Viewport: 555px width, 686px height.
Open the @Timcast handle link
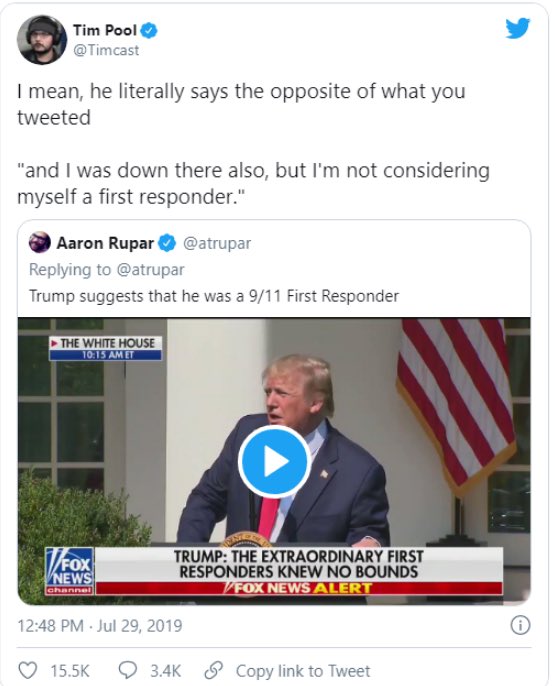106,50
